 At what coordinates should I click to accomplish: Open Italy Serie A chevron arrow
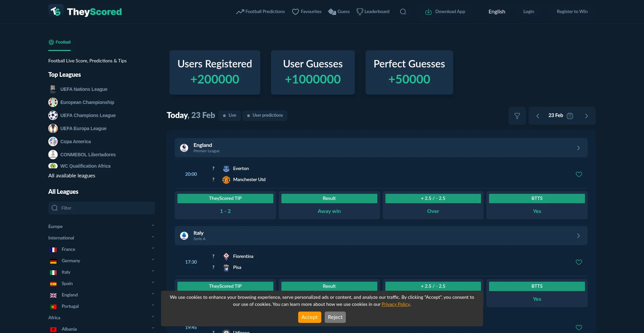pyautogui.click(x=578, y=236)
